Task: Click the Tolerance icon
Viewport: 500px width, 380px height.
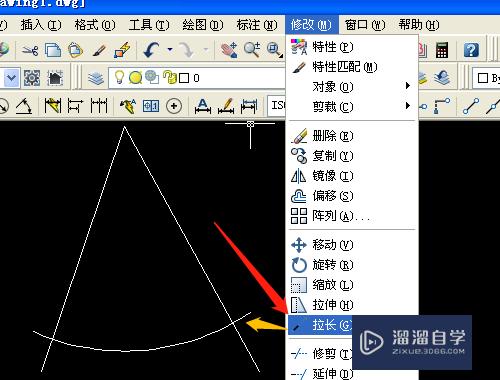Action: [151, 106]
